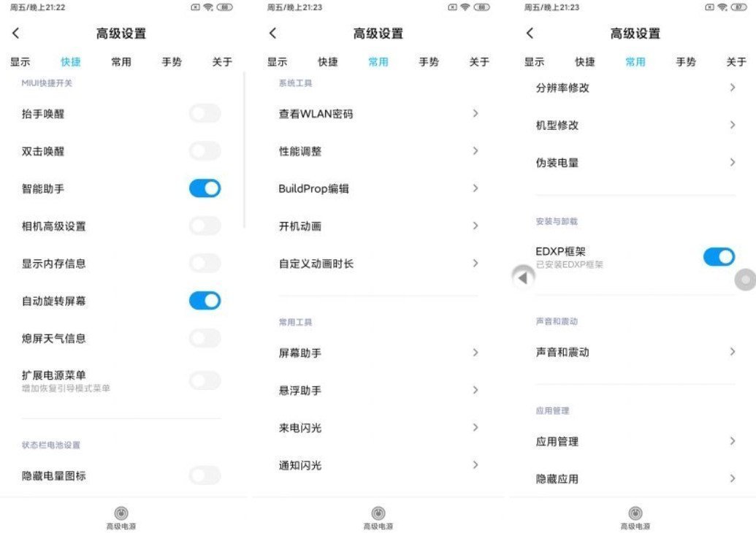Disable the 自动旋转屏幕 switch
Screen dimensions: 756x533
pyautogui.click(x=205, y=301)
